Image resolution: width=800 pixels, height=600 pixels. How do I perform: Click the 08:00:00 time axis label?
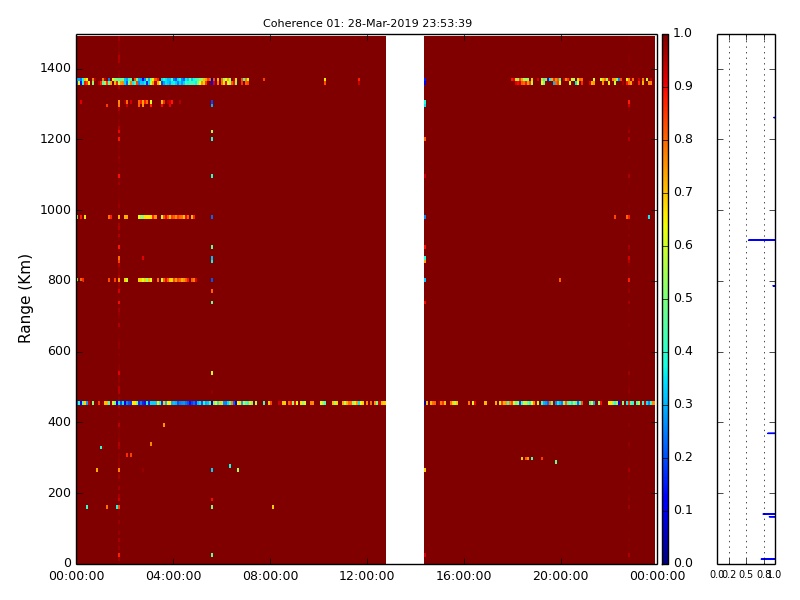tap(270, 576)
